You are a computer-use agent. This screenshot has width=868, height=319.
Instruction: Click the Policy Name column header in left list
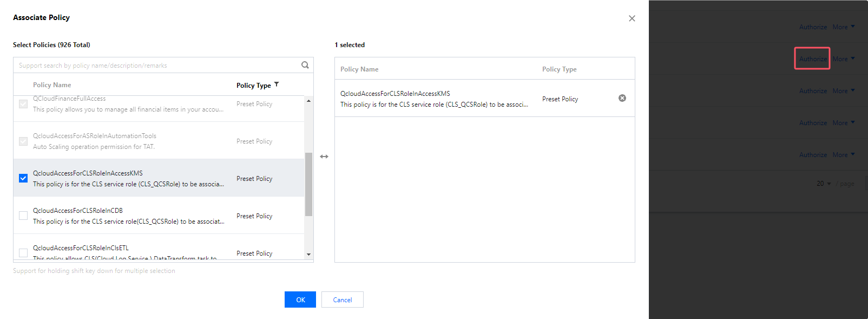pyautogui.click(x=52, y=85)
